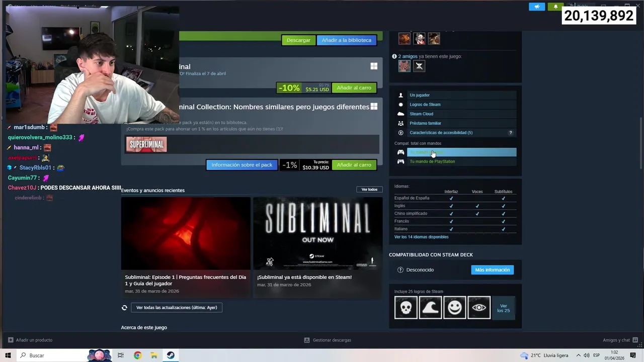
Task: Click the Steam Cloud link
Action: click(421, 114)
